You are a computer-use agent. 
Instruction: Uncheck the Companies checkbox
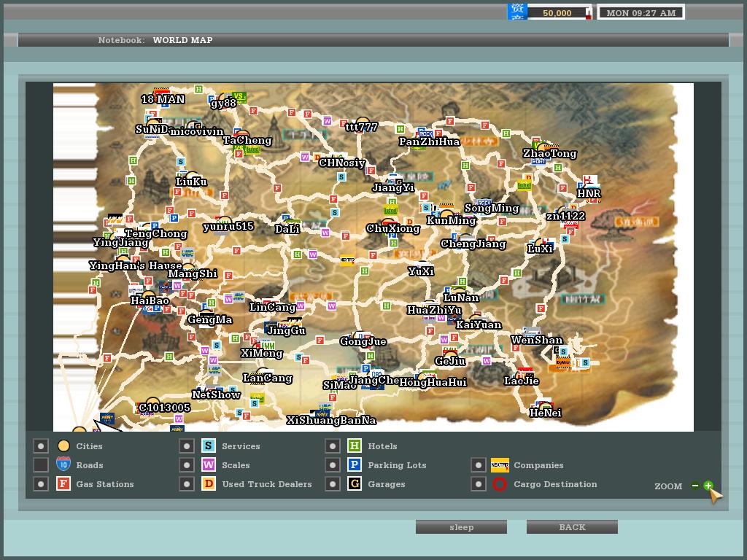pyautogui.click(x=478, y=465)
